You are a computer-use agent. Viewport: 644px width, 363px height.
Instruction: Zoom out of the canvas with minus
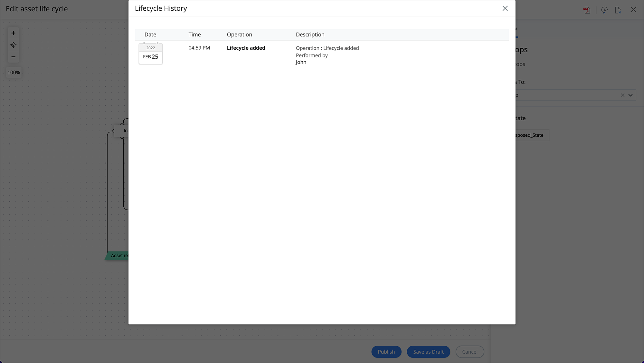click(13, 57)
